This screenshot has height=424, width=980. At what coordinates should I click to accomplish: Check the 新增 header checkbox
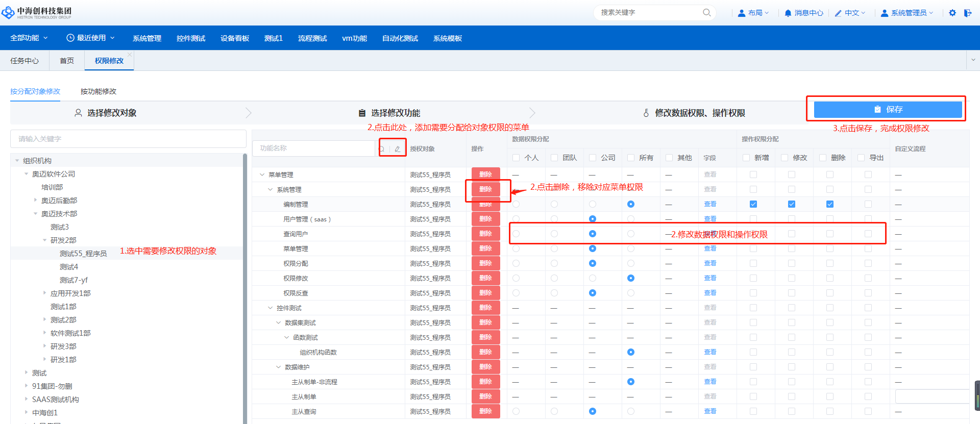tap(746, 158)
